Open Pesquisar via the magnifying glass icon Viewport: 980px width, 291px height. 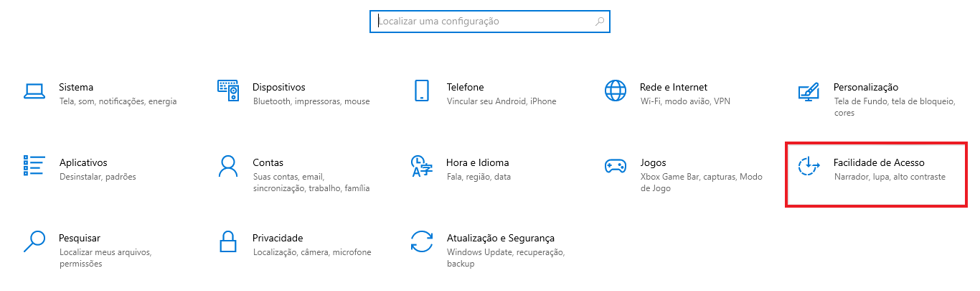pyautogui.click(x=34, y=241)
